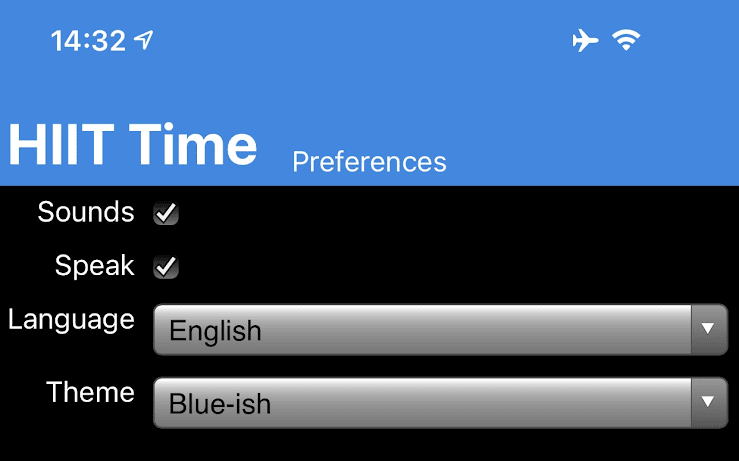The image size is (739, 461).
Task: Tap the 14:32 clock in status bar
Action: tap(88, 40)
